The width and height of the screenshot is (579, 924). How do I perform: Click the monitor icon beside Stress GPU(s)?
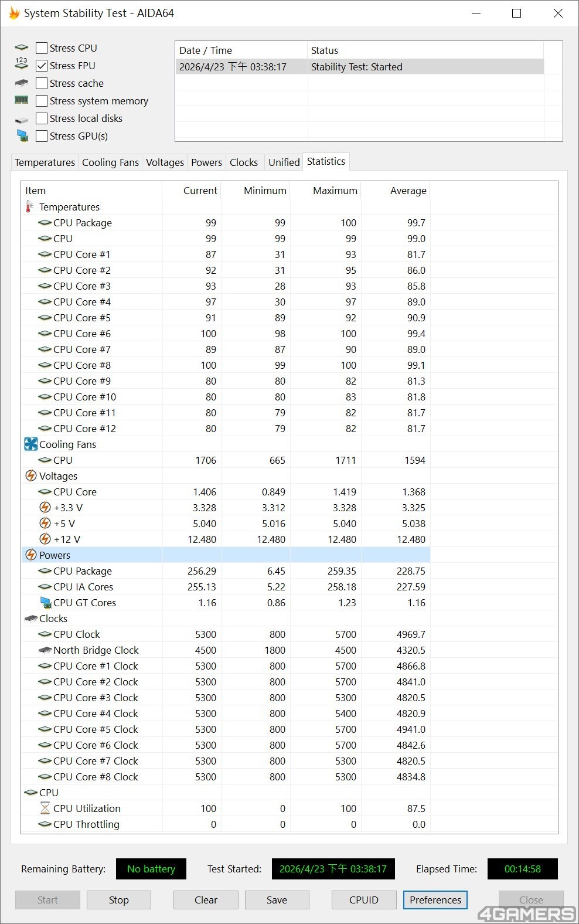tap(22, 136)
